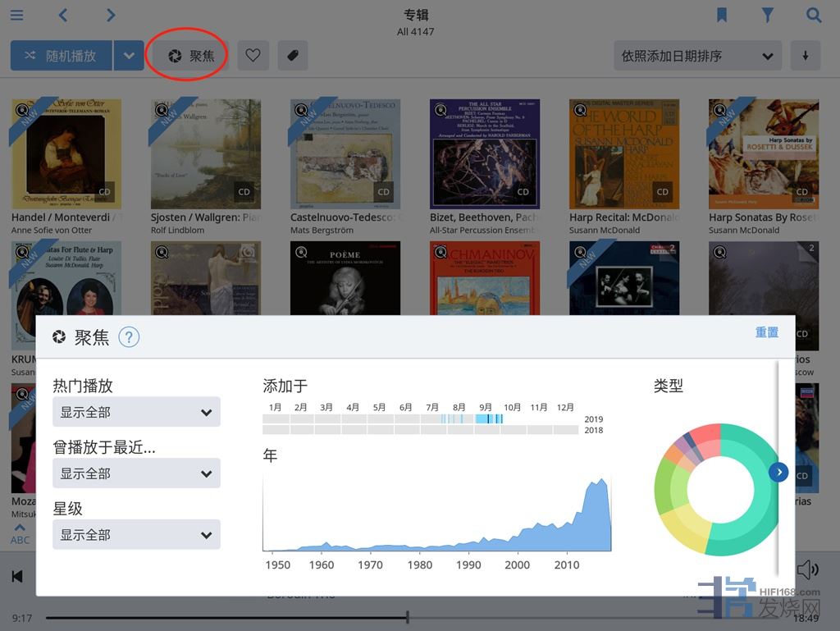Click 重置 to reset focus filters
The width and height of the screenshot is (840, 631).
pos(766,332)
